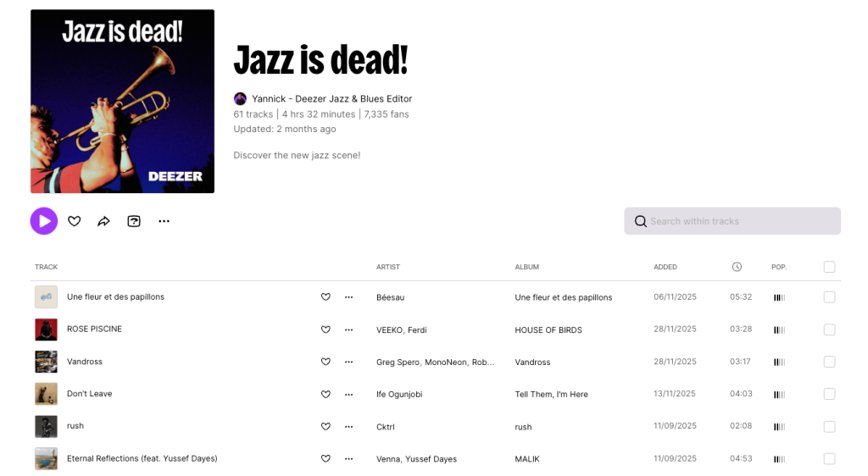Viewport: 868px width, 476px height.
Task: Click Don't Leave track thumbnail
Action: 46,394
